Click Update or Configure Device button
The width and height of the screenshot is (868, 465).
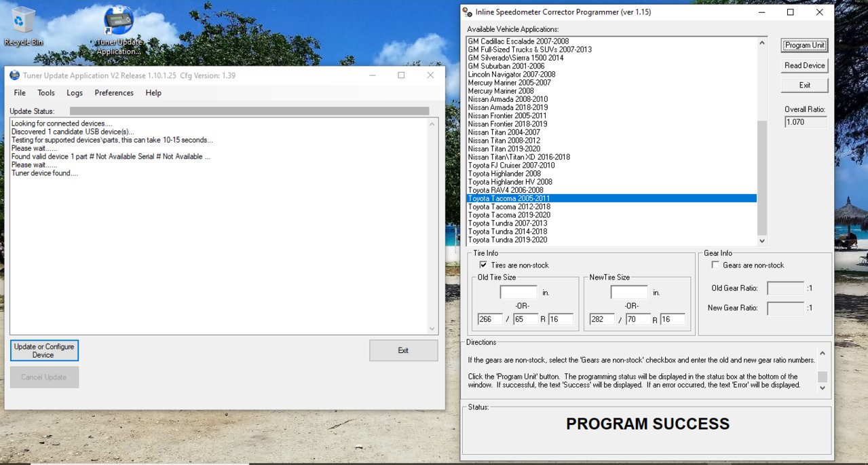pos(44,351)
